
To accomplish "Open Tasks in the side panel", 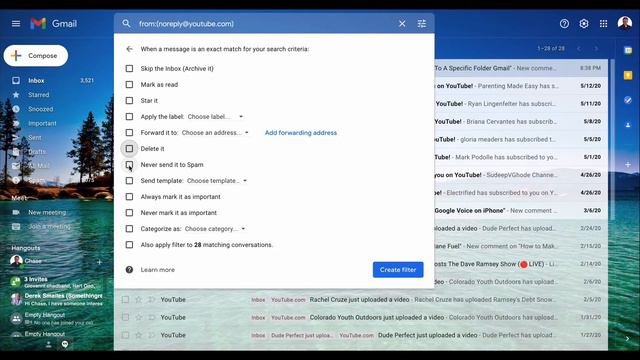I will point(628,100).
